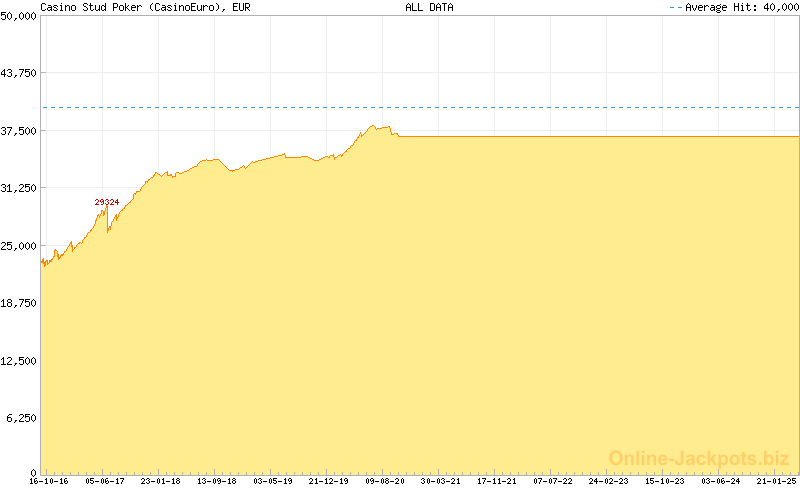The height and width of the screenshot is (490, 800).
Task: Select the 30-03-21 date tick
Action: (440, 481)
